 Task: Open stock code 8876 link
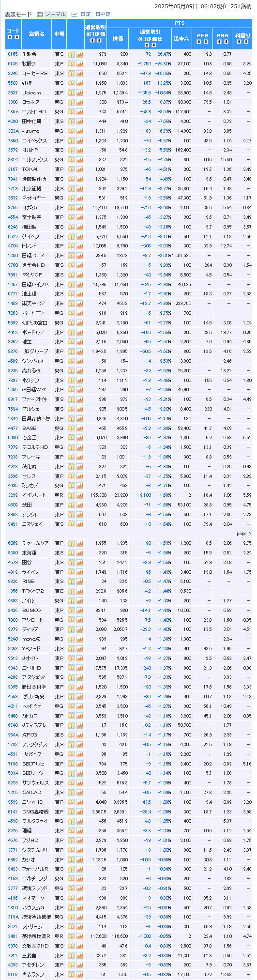(x=13, y=352)
